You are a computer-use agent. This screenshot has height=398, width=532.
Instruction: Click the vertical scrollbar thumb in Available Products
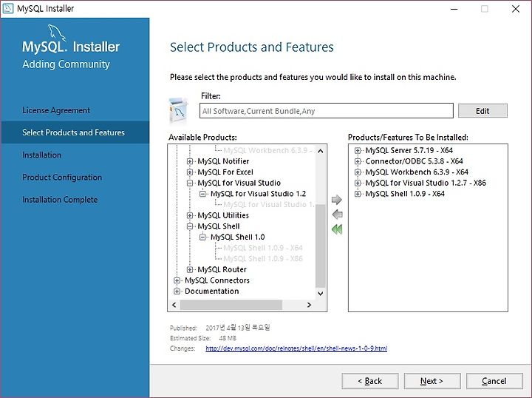[x=320, y=246]
